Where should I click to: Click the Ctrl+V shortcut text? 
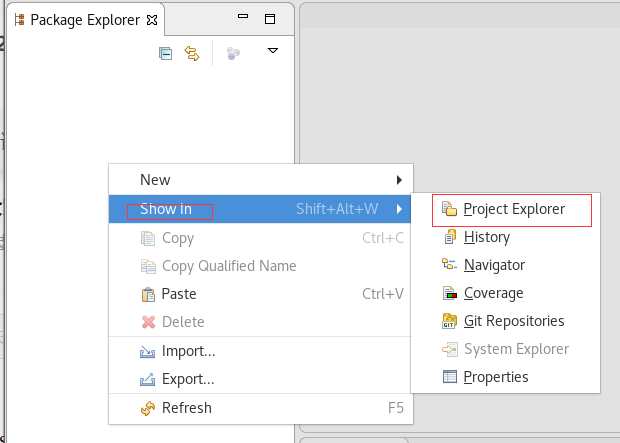[x=383, y=294]
